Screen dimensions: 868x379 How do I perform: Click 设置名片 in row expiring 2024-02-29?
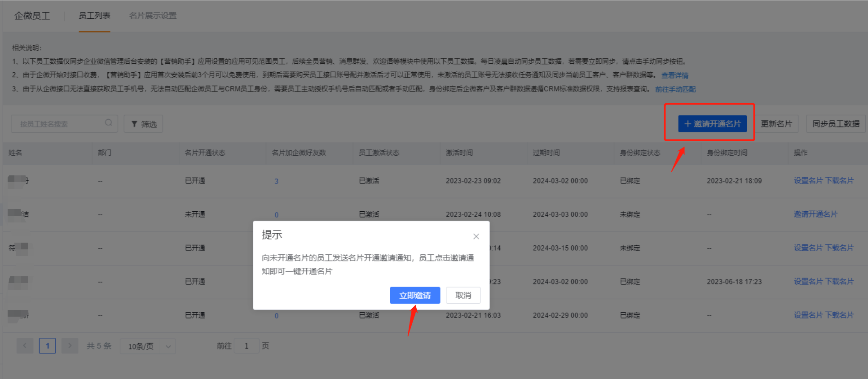tap(808, 315)
